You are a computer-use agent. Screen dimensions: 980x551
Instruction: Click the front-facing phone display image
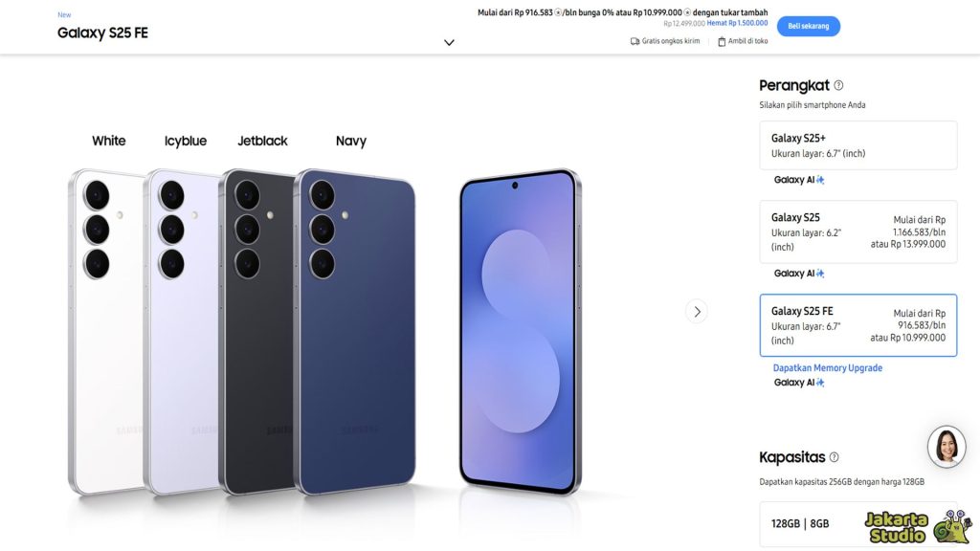click(x=520, y=330)
